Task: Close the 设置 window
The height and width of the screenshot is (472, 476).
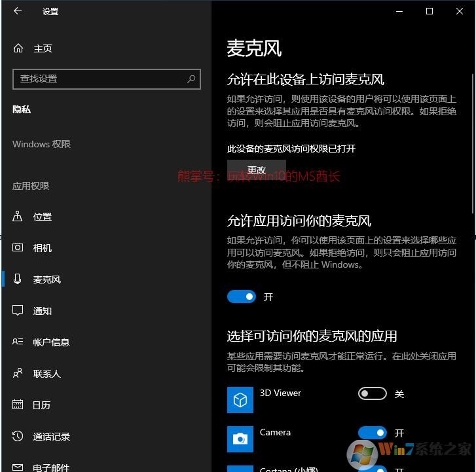Action: point(459,12)
